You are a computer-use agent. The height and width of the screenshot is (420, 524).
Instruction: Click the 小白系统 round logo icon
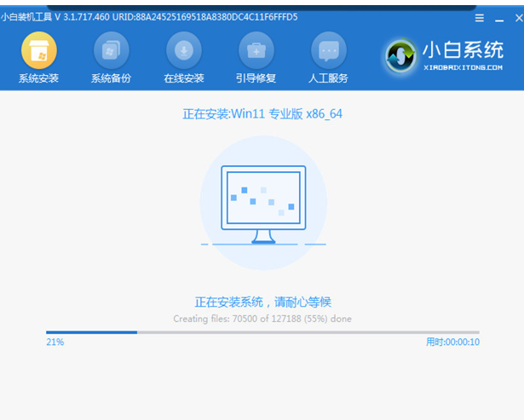click(402, 55)
